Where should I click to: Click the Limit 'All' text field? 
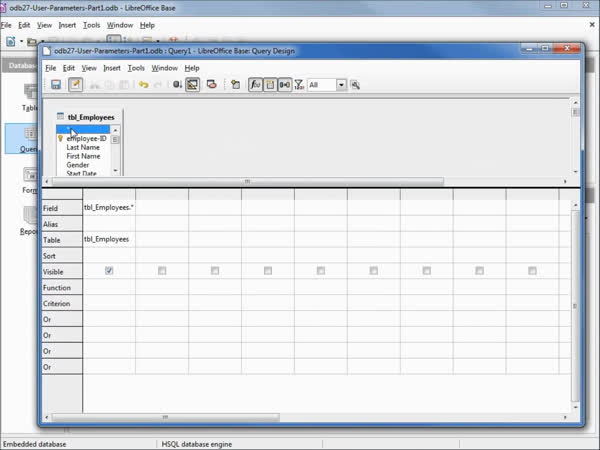[x=322, y=85]
